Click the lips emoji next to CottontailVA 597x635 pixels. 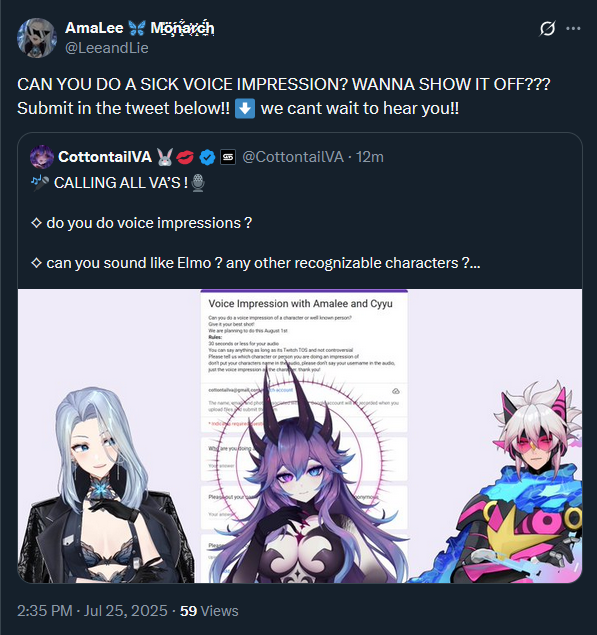[x=185, y=157]
